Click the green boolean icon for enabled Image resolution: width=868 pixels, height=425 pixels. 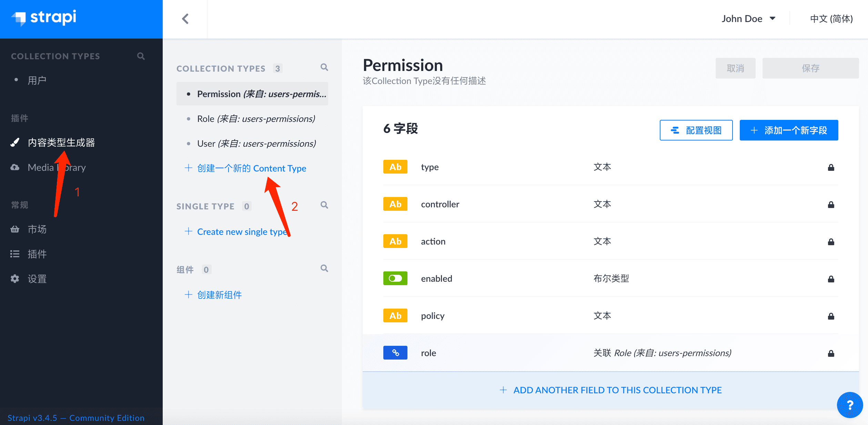pos(395,278)
